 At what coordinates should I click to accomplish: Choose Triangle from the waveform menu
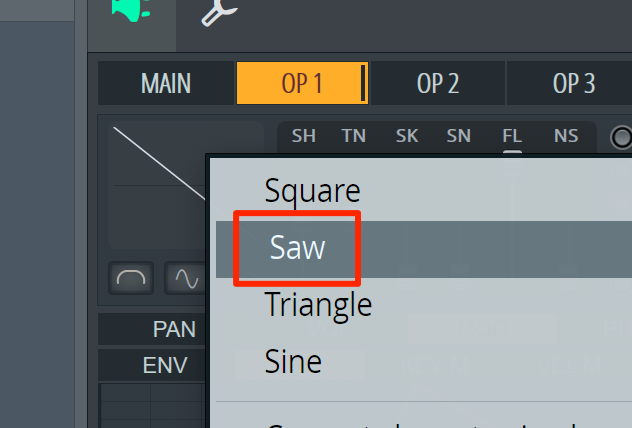(318, 305)
